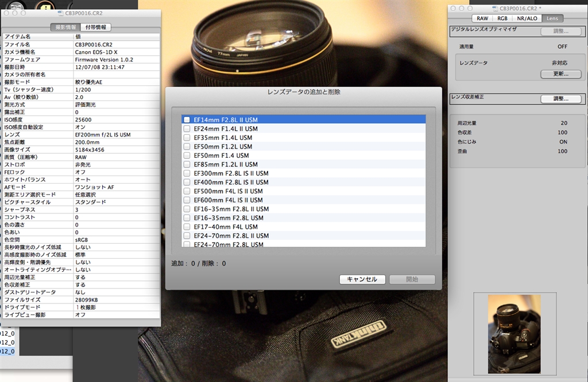Click file icon in shooting info window title

(x=61, y=13)
